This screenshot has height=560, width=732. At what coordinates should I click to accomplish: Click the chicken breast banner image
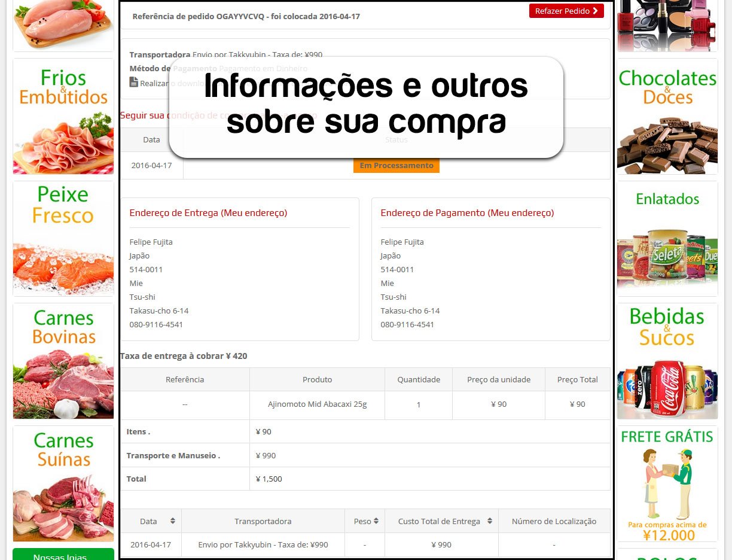[x=63, y=24]
